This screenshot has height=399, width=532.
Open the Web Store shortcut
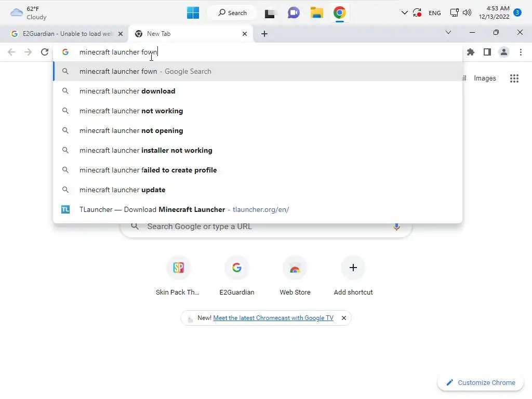[295, 276]
